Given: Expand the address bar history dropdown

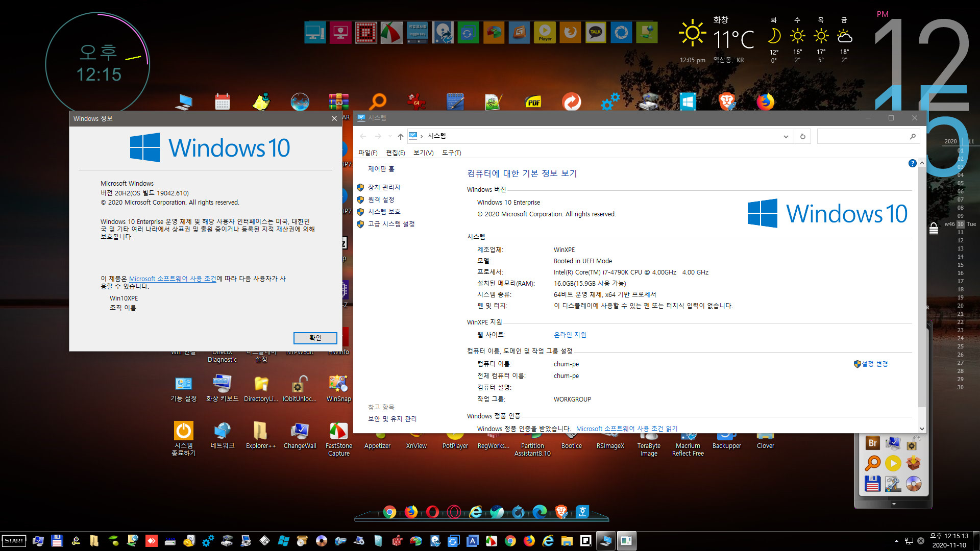Looking at the screenshot, I should (x=786, y=136).
